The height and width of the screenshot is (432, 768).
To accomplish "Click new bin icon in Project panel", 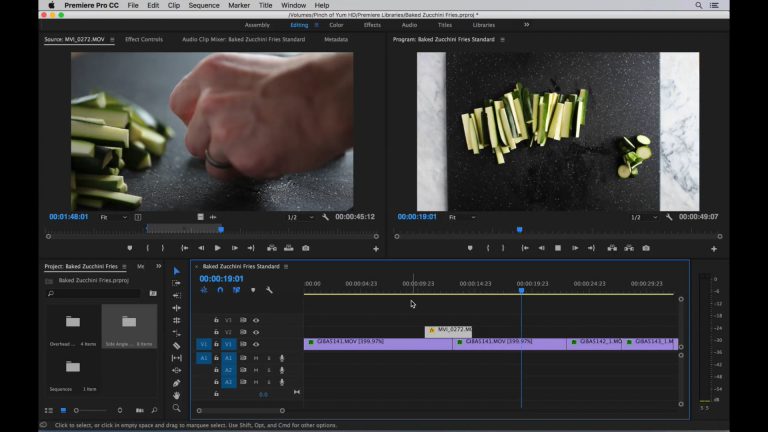I will pos(153,293).
